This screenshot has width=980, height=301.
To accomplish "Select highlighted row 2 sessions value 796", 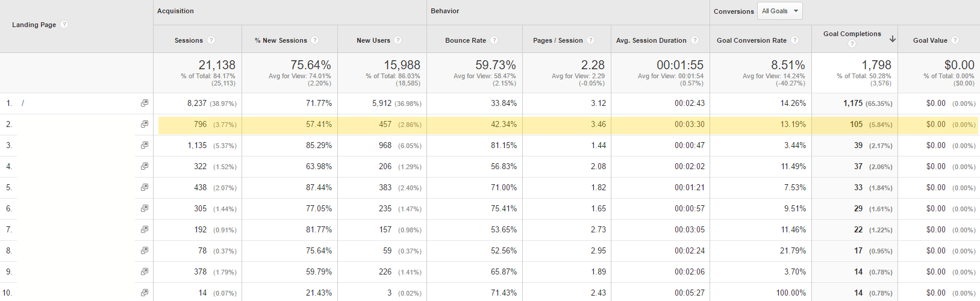I will [x=200, y=125].
